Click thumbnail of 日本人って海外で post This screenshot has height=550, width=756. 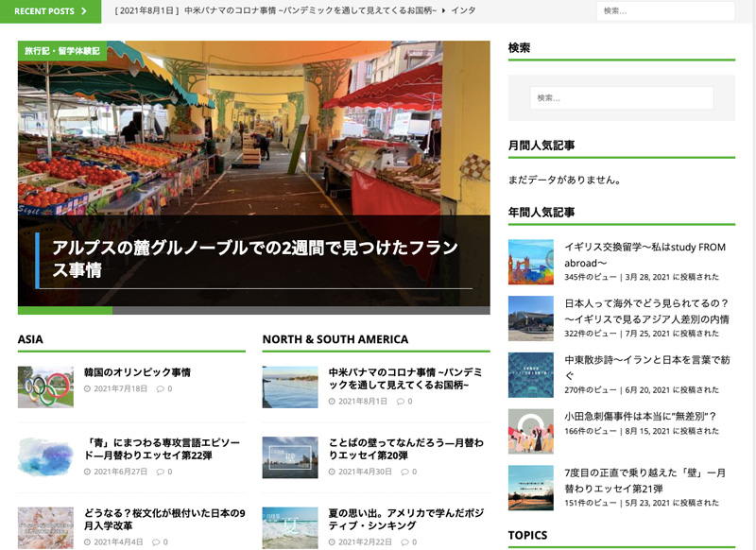click(531, 318)
